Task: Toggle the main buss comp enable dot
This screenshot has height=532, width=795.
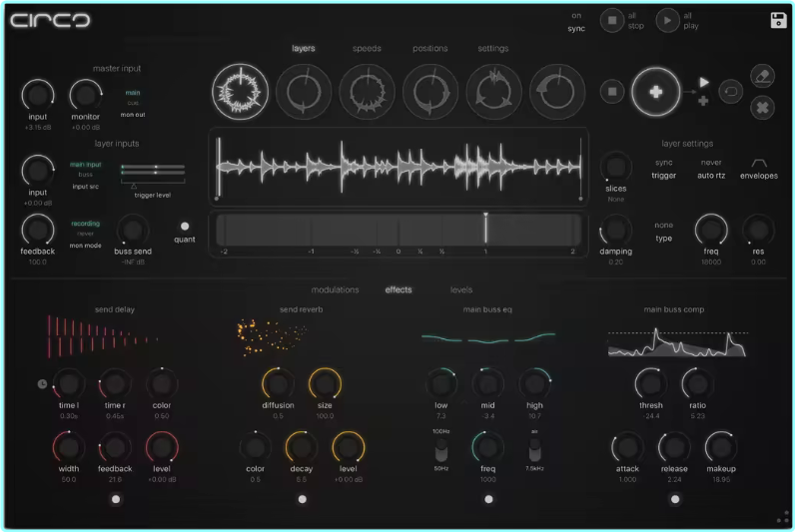Action: [x=675, y=499]
